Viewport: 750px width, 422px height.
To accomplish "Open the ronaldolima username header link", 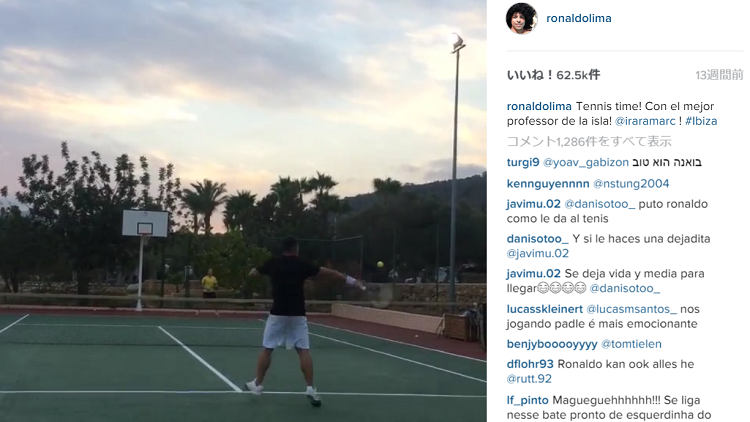I will coord(579,18).
